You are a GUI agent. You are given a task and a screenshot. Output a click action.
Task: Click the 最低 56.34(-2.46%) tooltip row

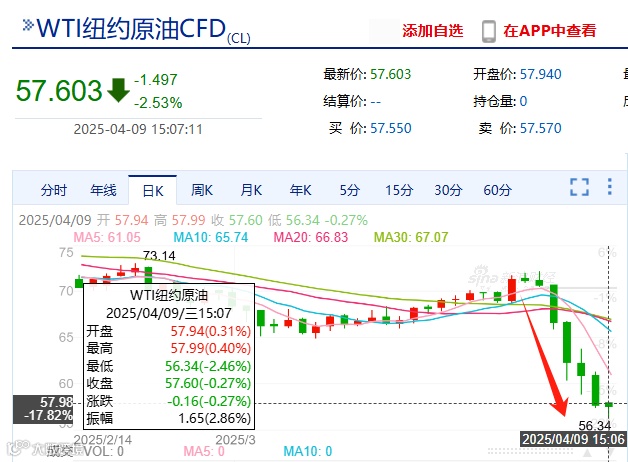(169, 366)
